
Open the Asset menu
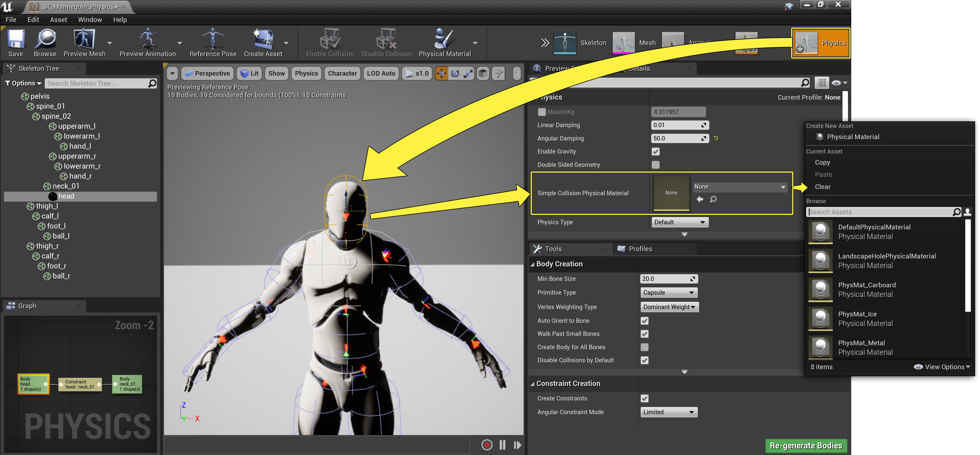tap(58, 20)
